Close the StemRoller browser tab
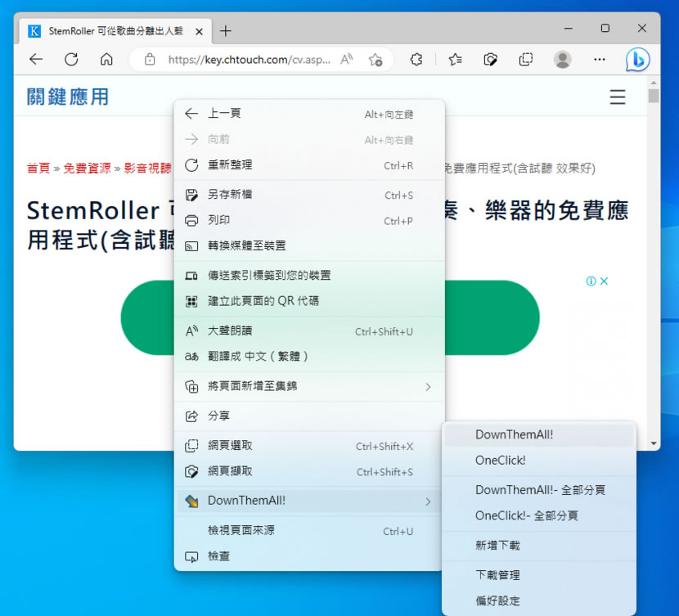Image resolution: width=679 pixels, height=616 pixels. 199,31
